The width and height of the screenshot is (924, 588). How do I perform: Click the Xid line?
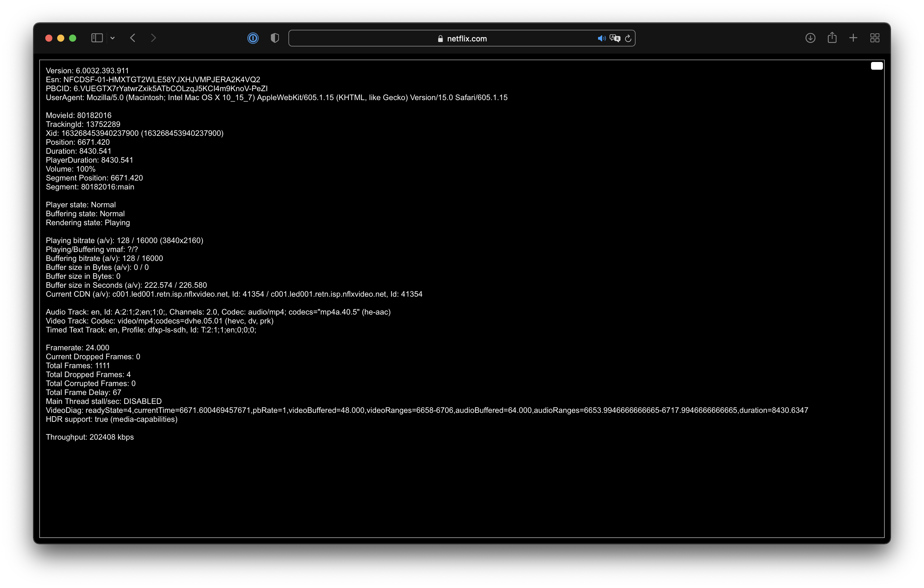coord(134,133)
